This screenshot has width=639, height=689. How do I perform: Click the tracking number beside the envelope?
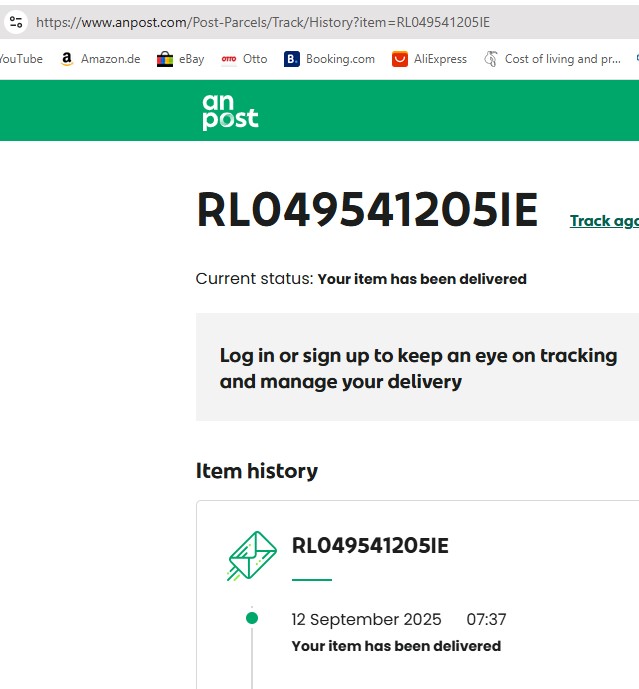(x=370, y=546)
